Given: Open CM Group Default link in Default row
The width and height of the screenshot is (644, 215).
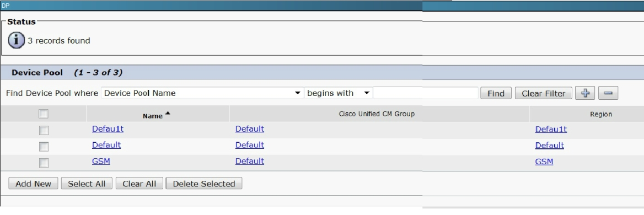Looking at the screenshot, I should (250, 145).
